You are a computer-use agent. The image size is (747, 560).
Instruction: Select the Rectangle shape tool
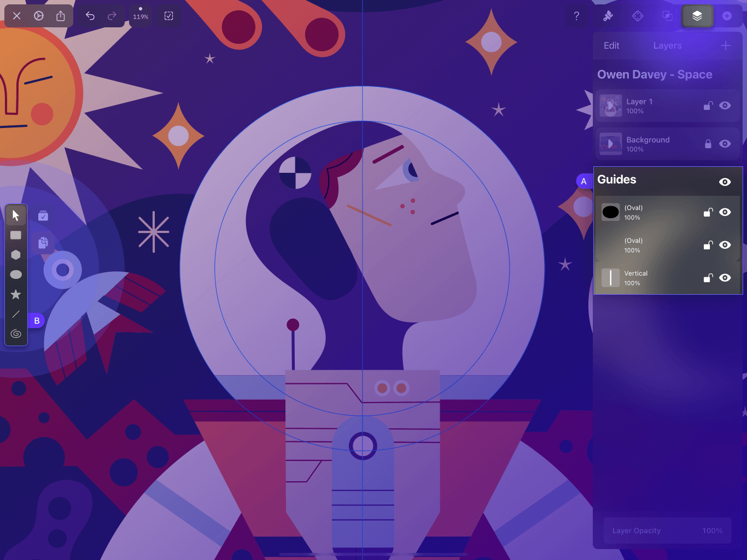click(16, 235)
